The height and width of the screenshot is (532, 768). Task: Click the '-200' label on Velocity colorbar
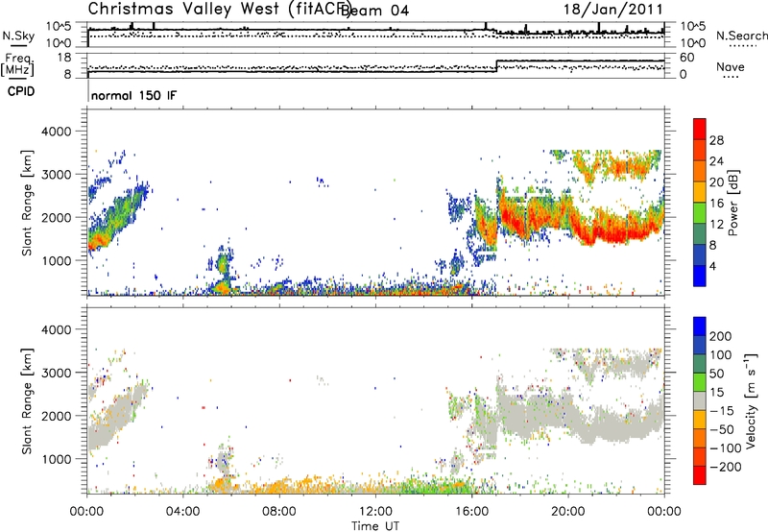(726, 467)
